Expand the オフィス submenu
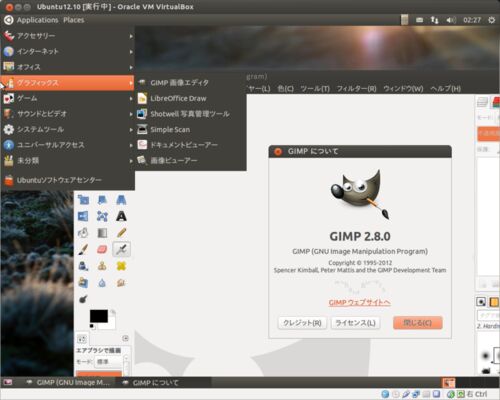The width and height of the screenshot is (500, 400). (67, 67)
